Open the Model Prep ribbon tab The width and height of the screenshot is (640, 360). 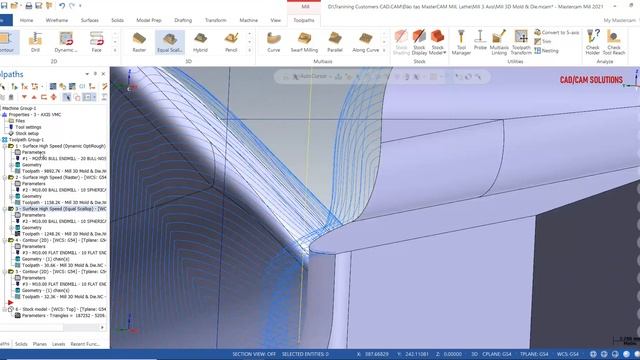[149, 20]
